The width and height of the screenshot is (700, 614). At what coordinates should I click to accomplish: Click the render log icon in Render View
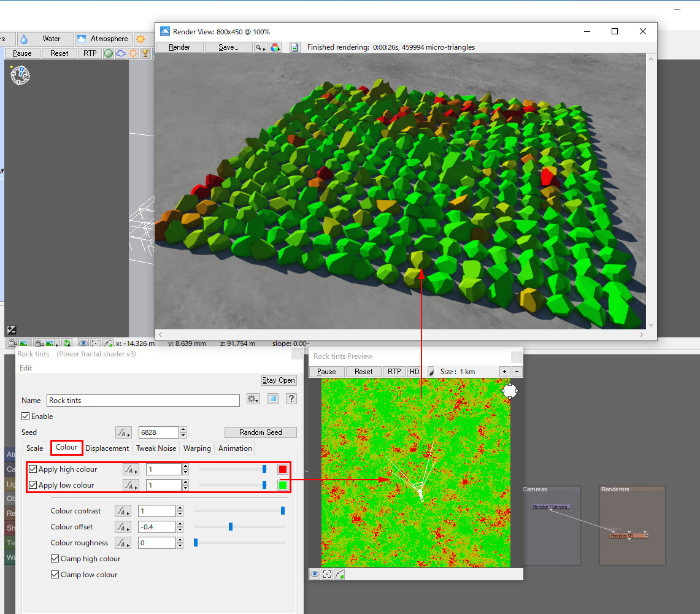pyautogui.click(x=294, y=47)
